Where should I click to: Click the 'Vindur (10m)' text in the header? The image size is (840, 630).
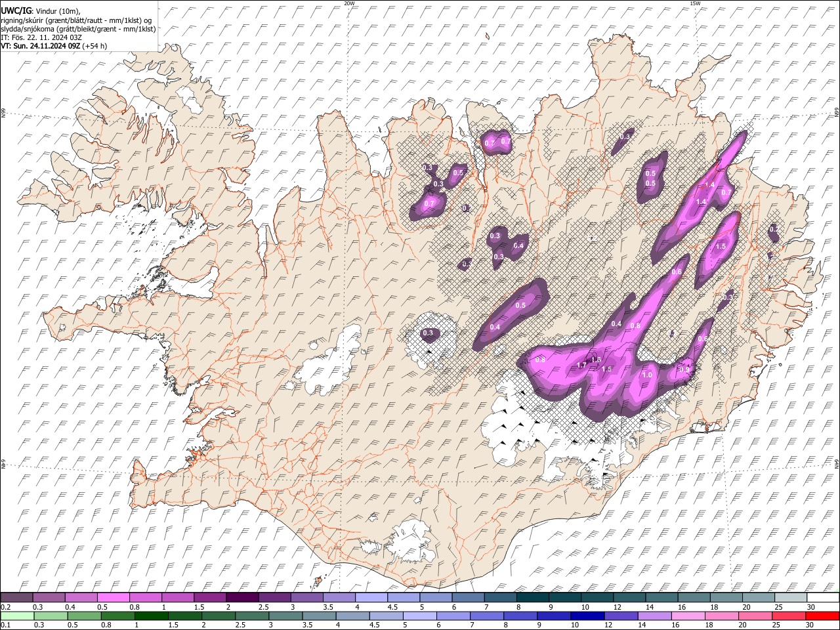tap(56, 11)
